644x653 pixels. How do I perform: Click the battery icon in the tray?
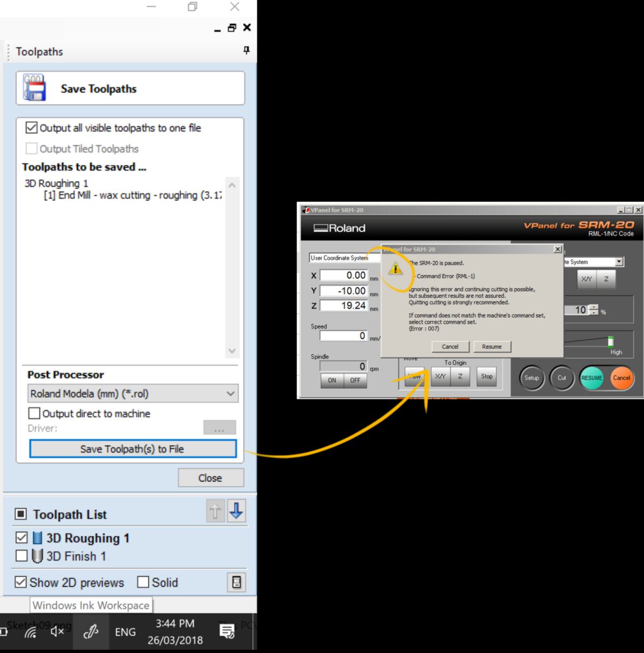pyautogui.click(x=3, y=632)
